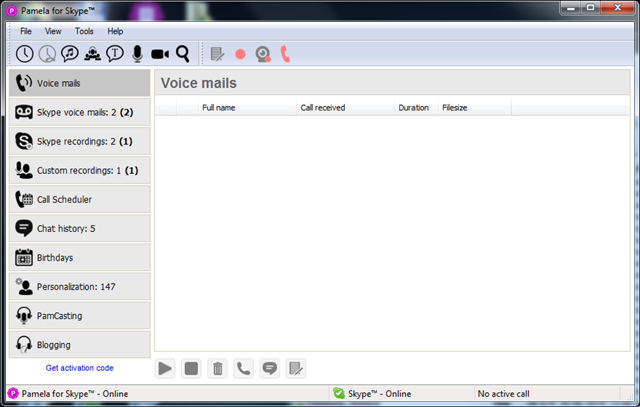Stop playback with the square button
640x407 pixels.
(191, 369)
